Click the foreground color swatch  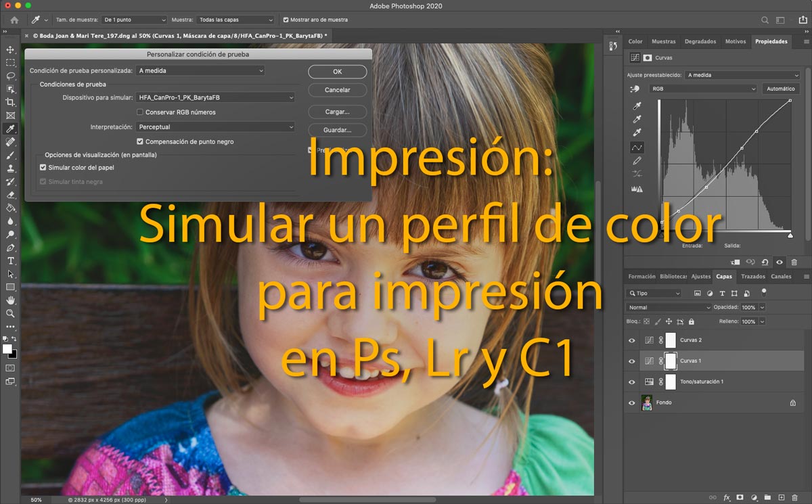7,348
